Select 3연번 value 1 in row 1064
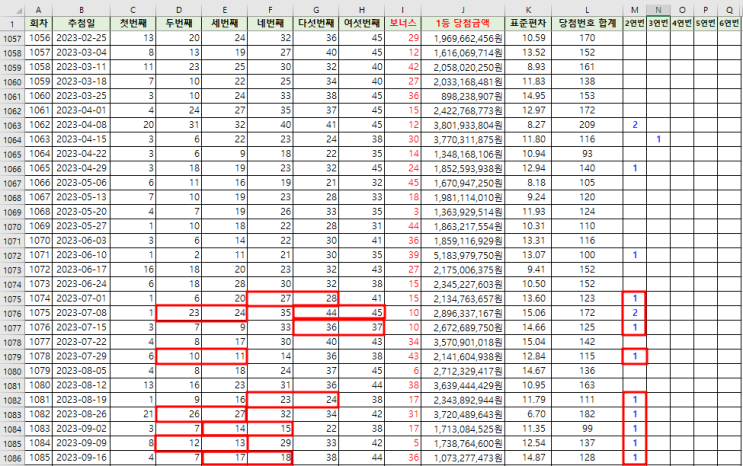This screenshot has width=743, height=466. point(658,139)
